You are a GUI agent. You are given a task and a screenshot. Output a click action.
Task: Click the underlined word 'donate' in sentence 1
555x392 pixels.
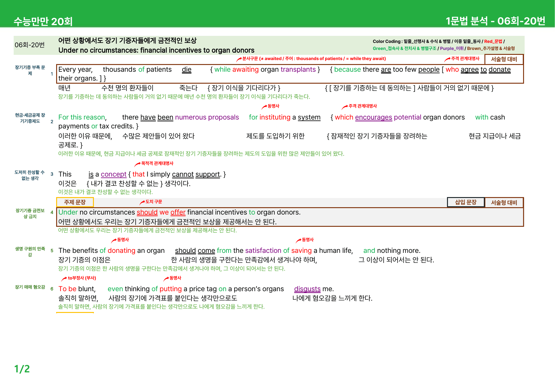pos(499,70)
